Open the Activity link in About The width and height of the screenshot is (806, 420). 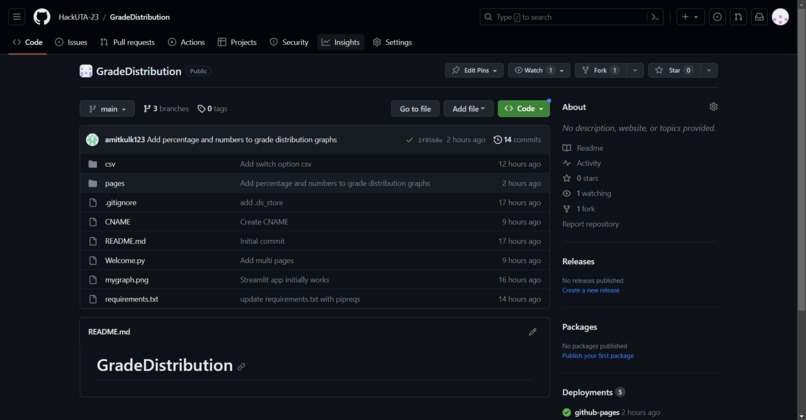(581, 163)
